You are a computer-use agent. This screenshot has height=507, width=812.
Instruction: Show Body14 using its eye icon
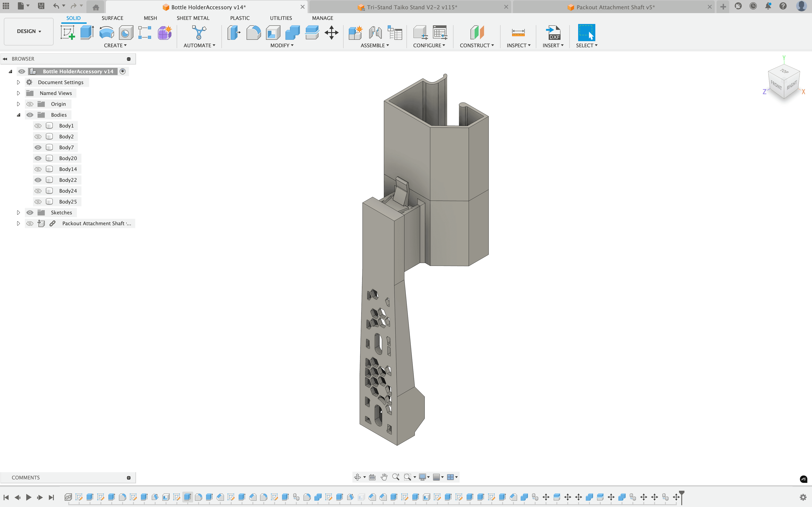pyautogui.click(x=38, y=169)
